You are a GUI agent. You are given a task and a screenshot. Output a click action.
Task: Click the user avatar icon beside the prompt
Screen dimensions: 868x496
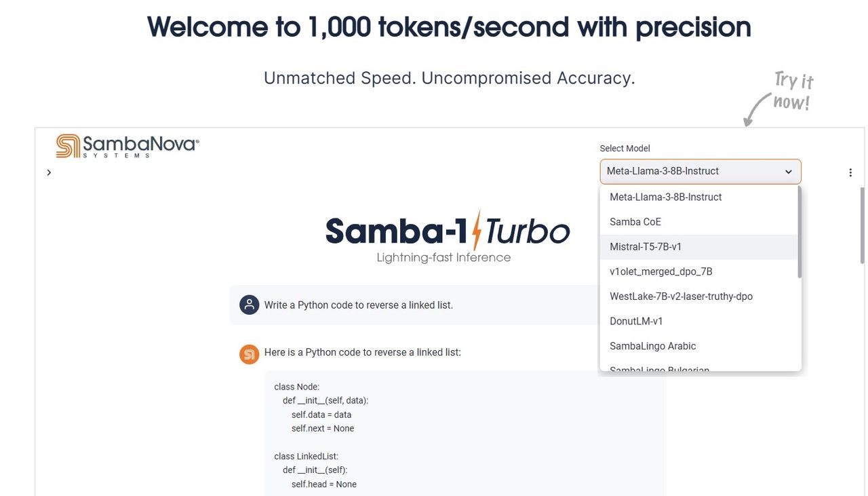click(x=250, y=305)
